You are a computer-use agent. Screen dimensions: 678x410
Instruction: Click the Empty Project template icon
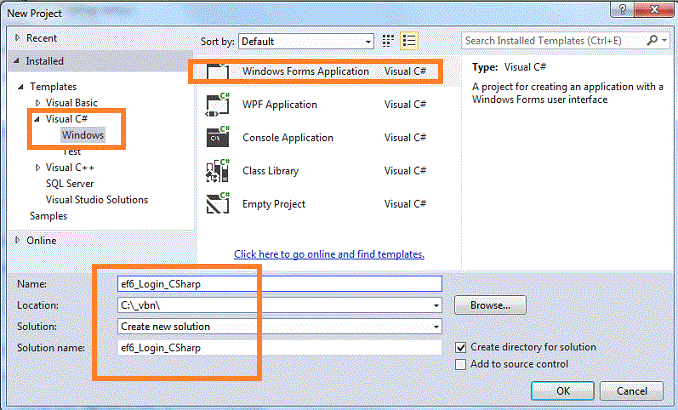(x=217, y=203)
